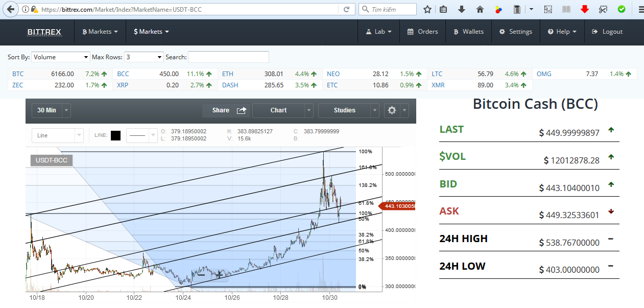
Task: Go to the browser home icon
Action: point(480,9)
